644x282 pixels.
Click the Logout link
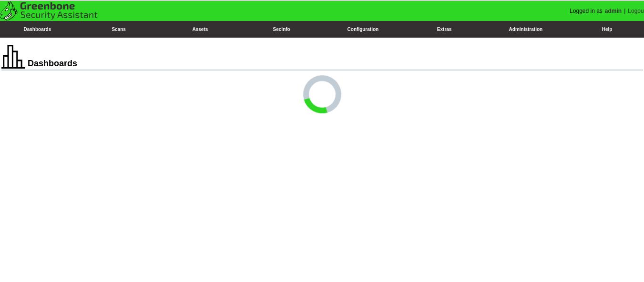coord(635,11)
